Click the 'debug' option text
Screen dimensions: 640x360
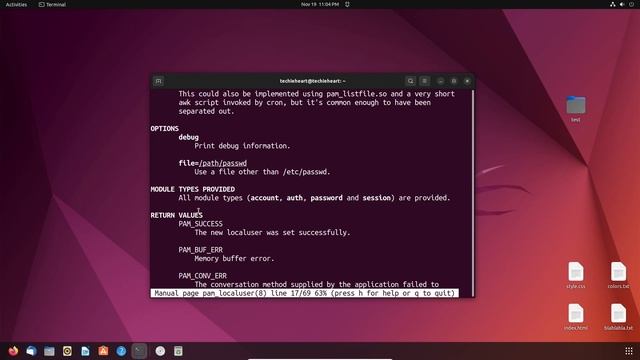(x=189, y=137)
